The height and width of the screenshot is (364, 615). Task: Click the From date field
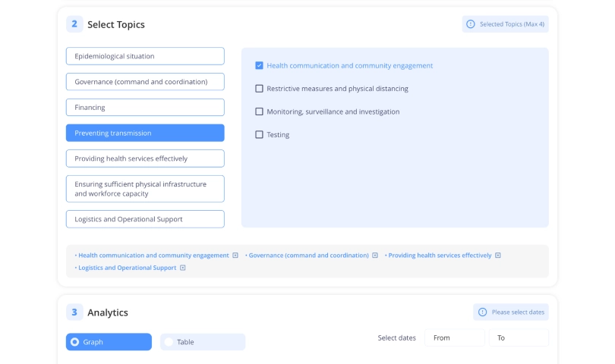(x=454, y=338)
